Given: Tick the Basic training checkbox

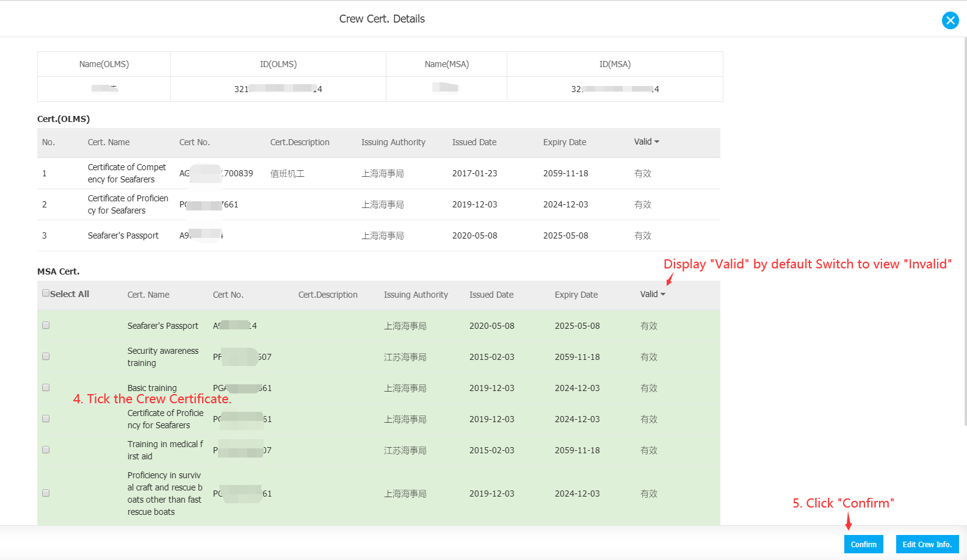Looking at the screenshot, I should pos(46,388).
